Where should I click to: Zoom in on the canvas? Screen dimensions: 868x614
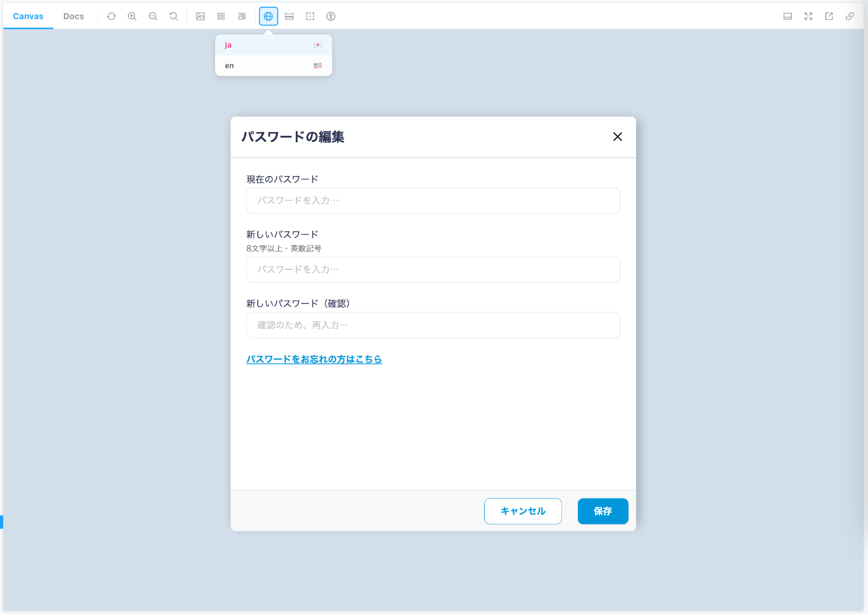click(132, 16)
